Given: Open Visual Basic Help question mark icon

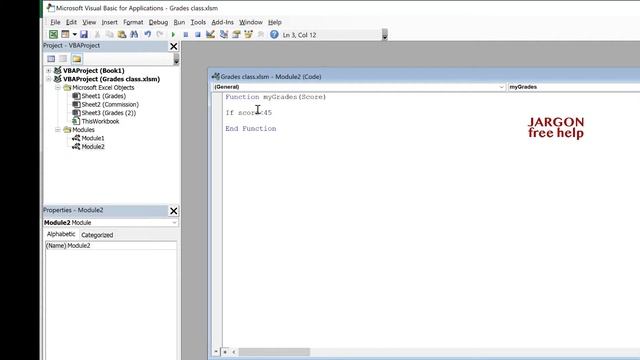Looking at the screenshot, I should pos(274,35).
